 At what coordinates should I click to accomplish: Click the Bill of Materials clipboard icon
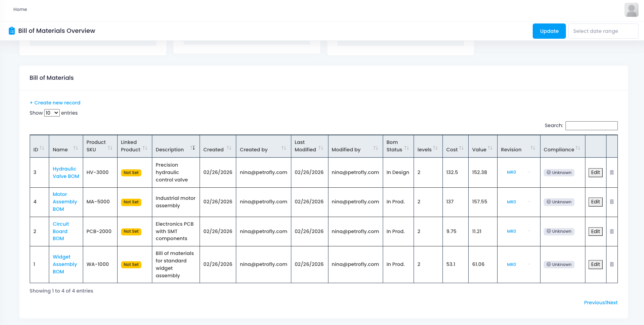pyautogui.click(x=12, y=31)
